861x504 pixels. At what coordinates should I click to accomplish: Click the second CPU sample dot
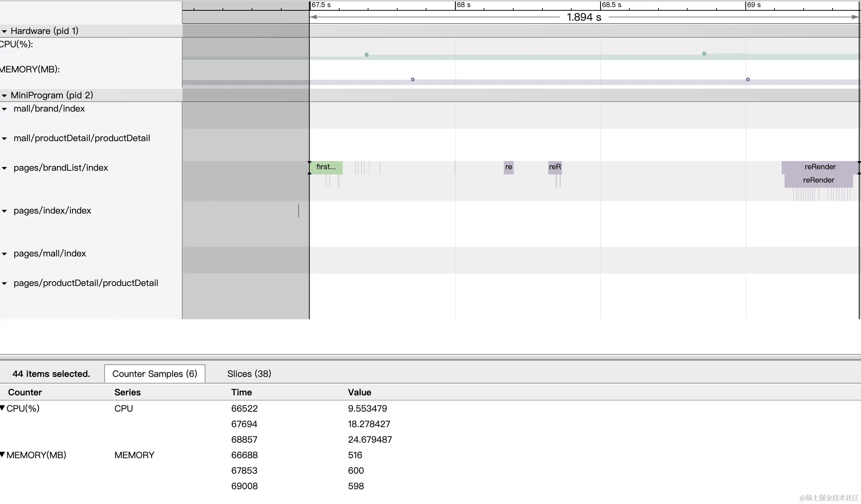point(704,54)
